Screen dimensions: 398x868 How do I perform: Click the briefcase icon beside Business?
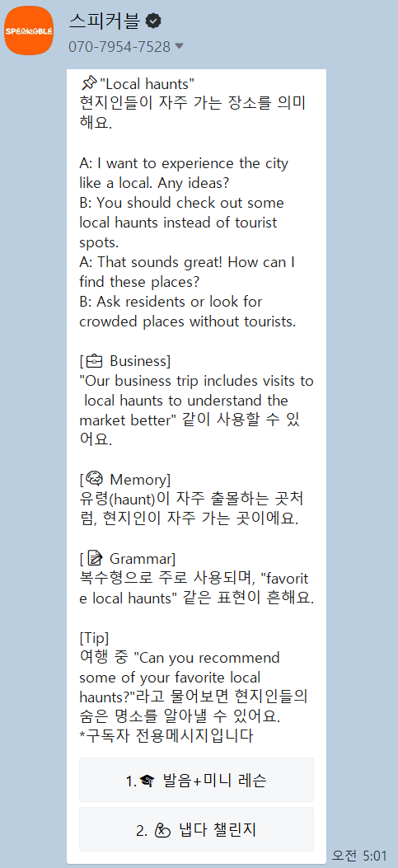[x=94, y=362]
